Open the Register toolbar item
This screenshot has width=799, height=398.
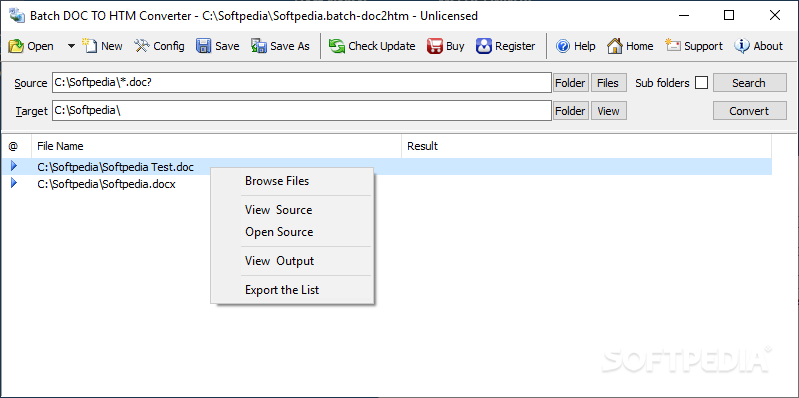505,46
